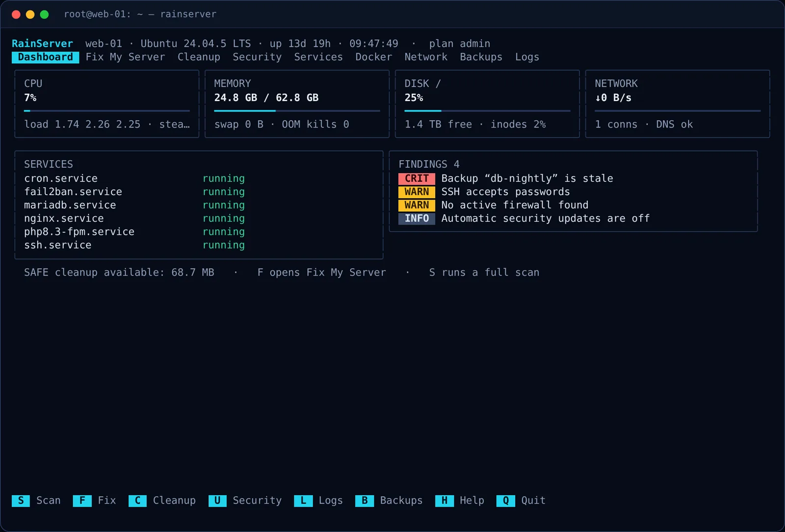
Task: Click the B key badge for Backups
Action: coord(365,501)
